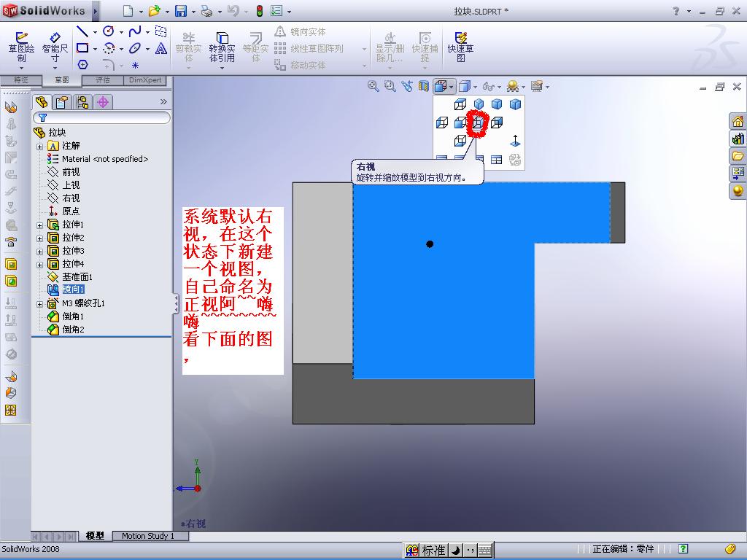The width and height of the screenshot is (747, 560).
Task: Open the Help question mark menu
Action: pyautogui.click(x=676, y=10)
